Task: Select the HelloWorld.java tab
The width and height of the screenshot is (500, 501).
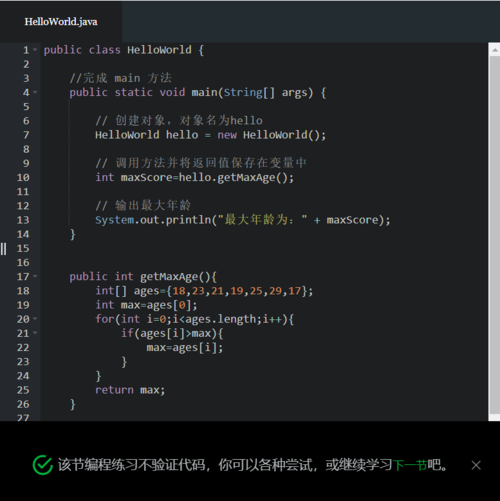Action: tap(61, 22)
